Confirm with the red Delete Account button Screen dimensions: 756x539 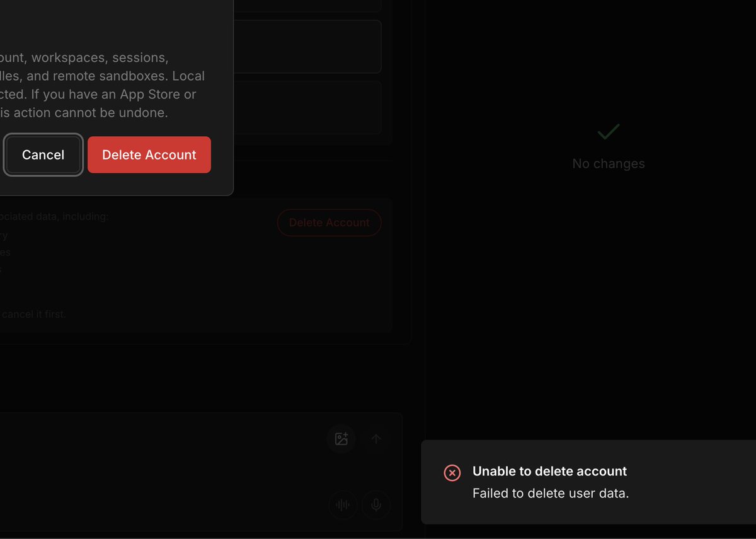(149, 154)
